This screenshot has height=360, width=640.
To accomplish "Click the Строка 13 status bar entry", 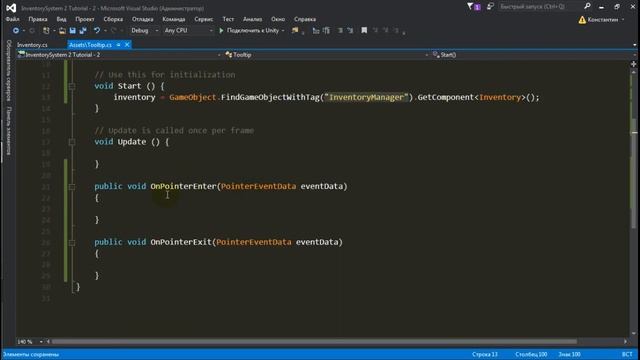I will coord(485,354).
